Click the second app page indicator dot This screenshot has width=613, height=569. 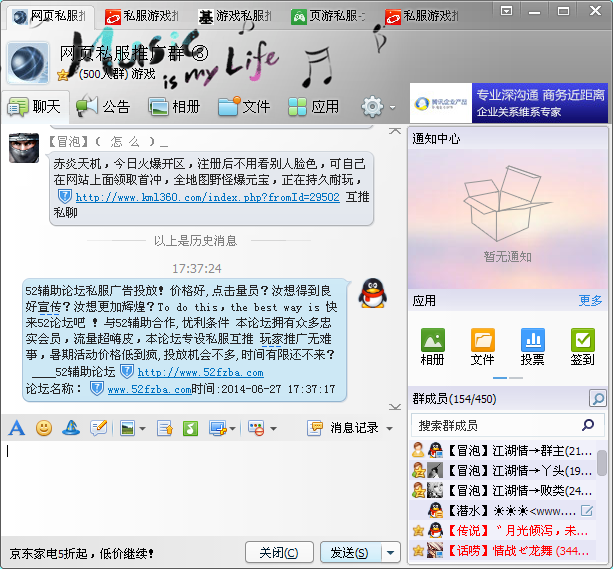pos(516,378)
